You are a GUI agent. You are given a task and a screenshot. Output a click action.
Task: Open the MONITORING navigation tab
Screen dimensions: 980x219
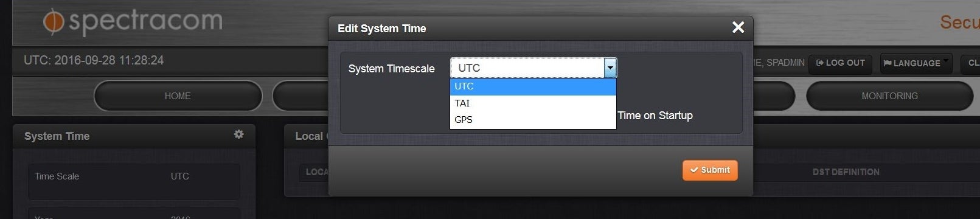coord(889,96)
